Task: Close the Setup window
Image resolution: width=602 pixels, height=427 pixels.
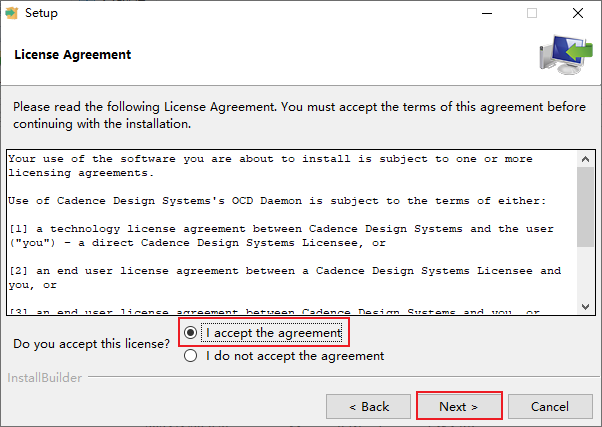Action: coord(578,13)
